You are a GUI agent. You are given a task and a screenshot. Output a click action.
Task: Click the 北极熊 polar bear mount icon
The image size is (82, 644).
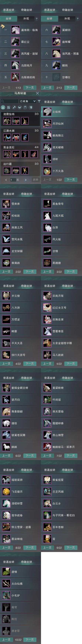tap(47, 112)
